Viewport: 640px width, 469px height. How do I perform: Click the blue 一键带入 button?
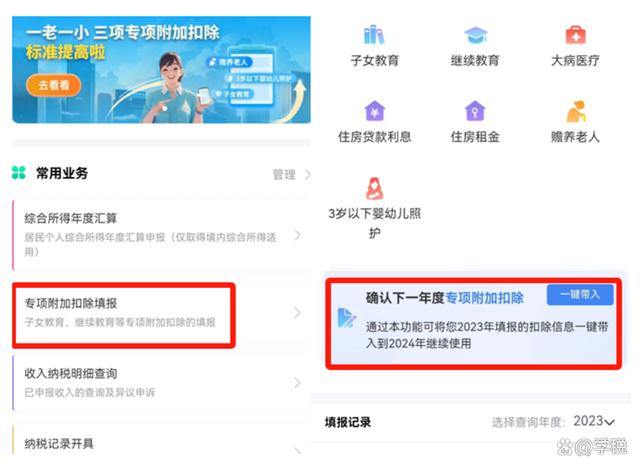coord(580,294)
